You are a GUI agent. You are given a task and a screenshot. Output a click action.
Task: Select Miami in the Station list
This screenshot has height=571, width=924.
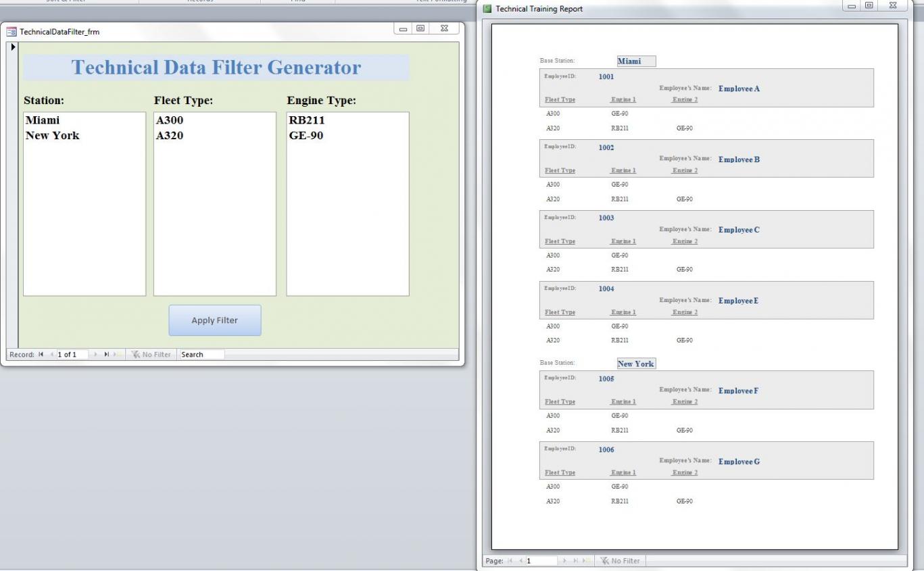click(x=84, y=120)
